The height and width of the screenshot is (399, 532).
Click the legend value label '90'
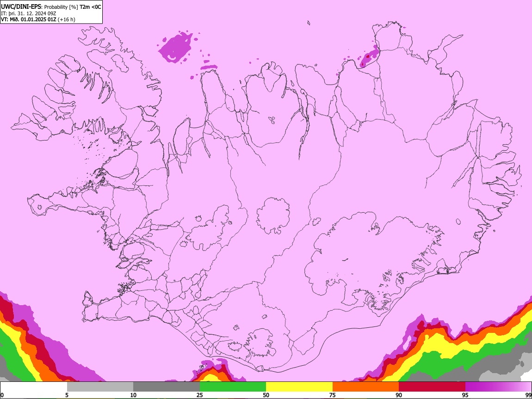pyautogui.click(x=399, y=395)
